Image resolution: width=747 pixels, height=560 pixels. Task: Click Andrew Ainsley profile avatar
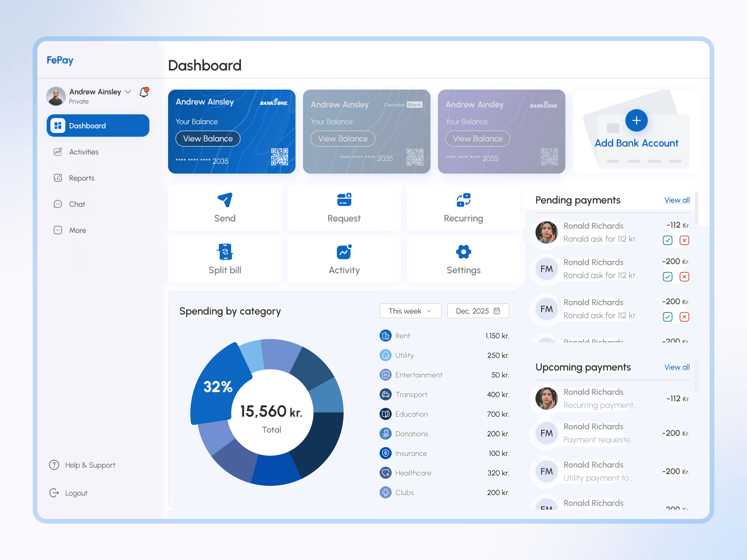coord(56,96)
